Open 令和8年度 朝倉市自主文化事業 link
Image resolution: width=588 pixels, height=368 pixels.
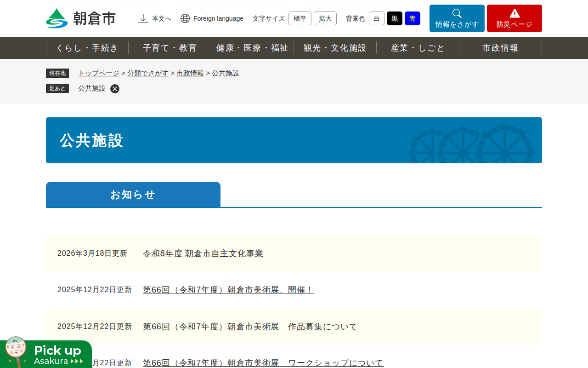coord(203,253)
